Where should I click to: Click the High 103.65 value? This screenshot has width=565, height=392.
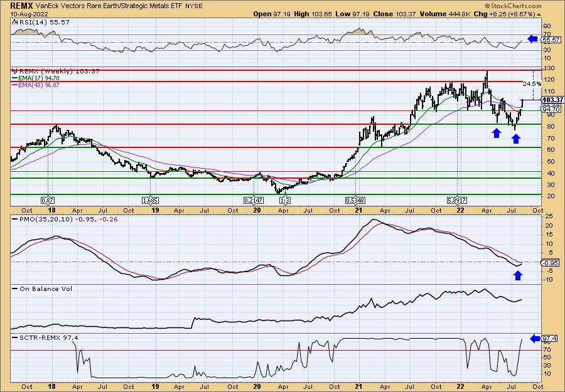pos(313,14)
